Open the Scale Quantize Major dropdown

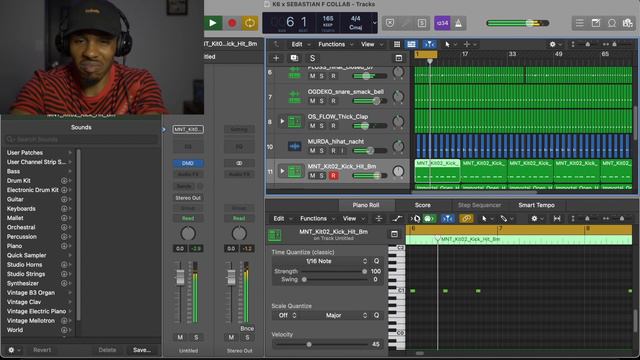335,316
